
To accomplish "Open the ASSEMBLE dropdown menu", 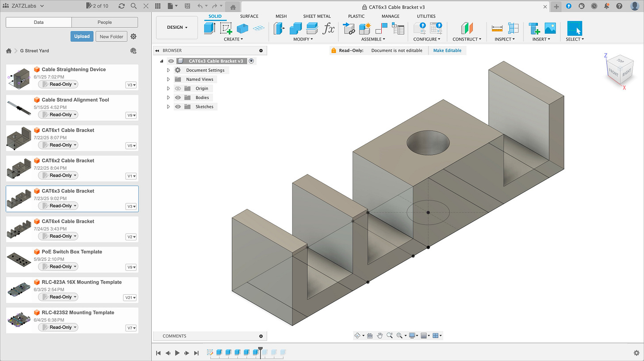I will [373, 39].
